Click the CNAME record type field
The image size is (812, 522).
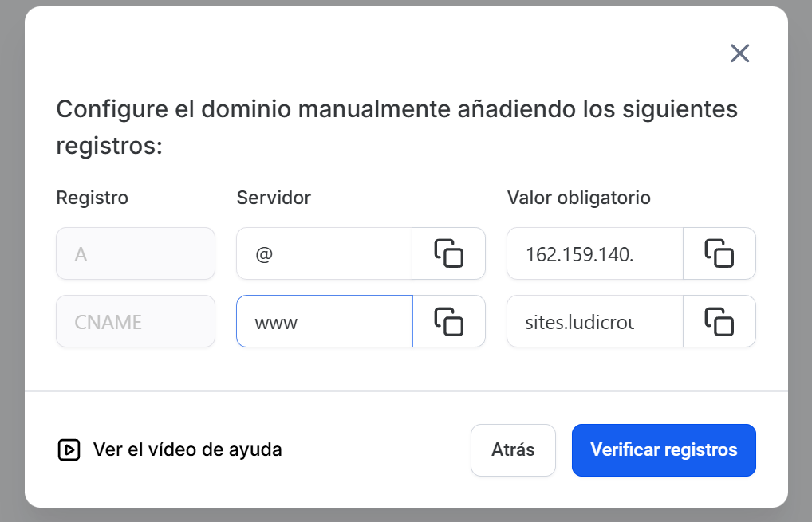[136, 321]
